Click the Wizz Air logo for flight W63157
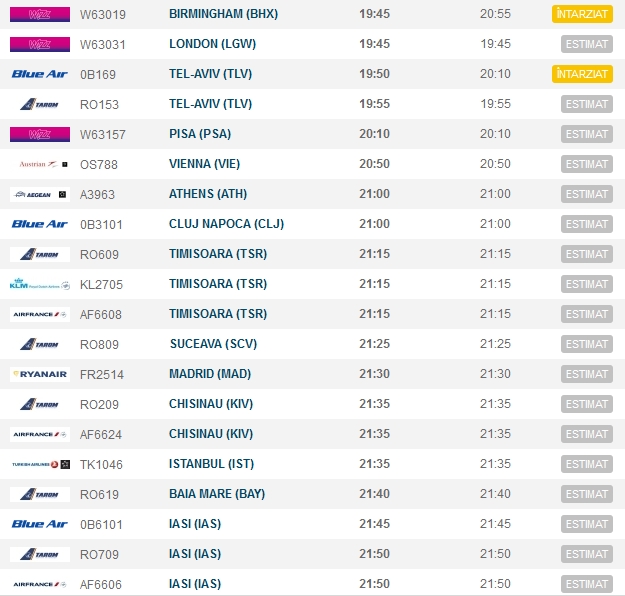 click(40, 134)
